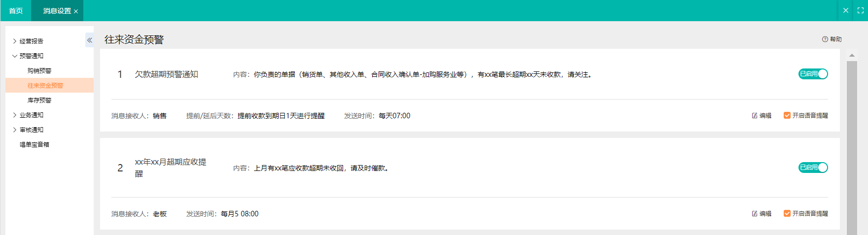Collapse the sidebar with double-chevron icon
Image resolution: width=868 pixels, height=235 pixels.
coord(89,40)
